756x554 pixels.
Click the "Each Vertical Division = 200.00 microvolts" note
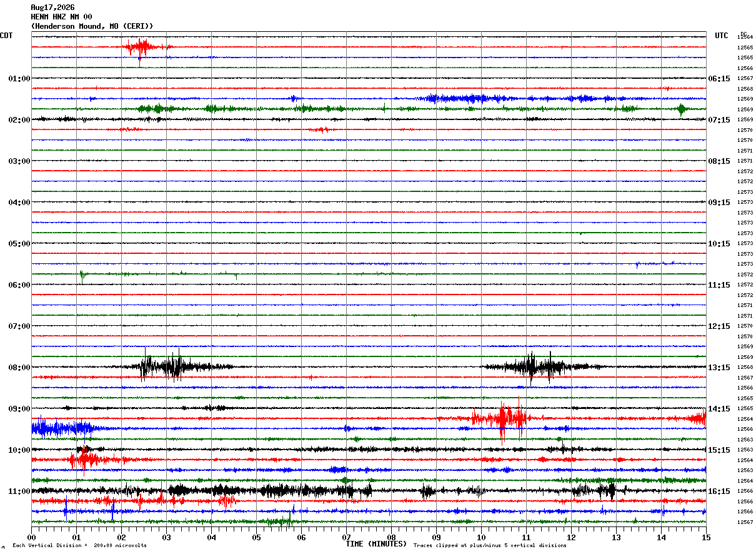(x=79, y=545)
